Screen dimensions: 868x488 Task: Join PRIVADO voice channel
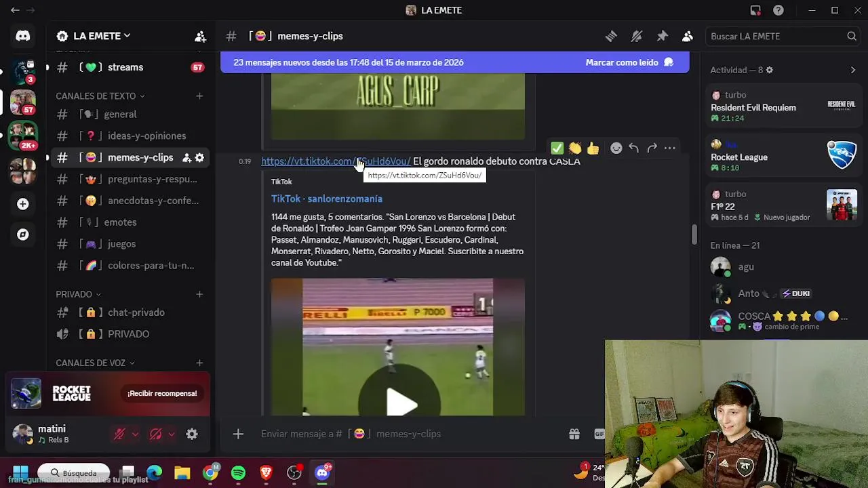click(129, 334)
